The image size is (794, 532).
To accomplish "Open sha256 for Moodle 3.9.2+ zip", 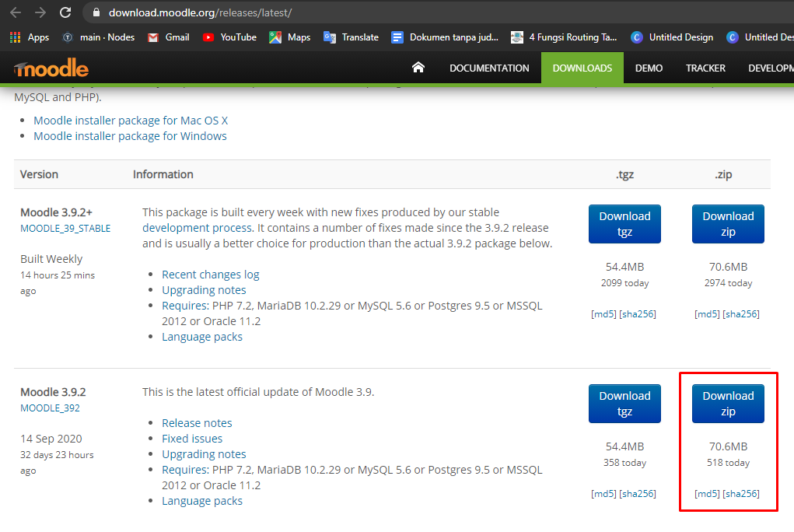I will tap(741, 314).
